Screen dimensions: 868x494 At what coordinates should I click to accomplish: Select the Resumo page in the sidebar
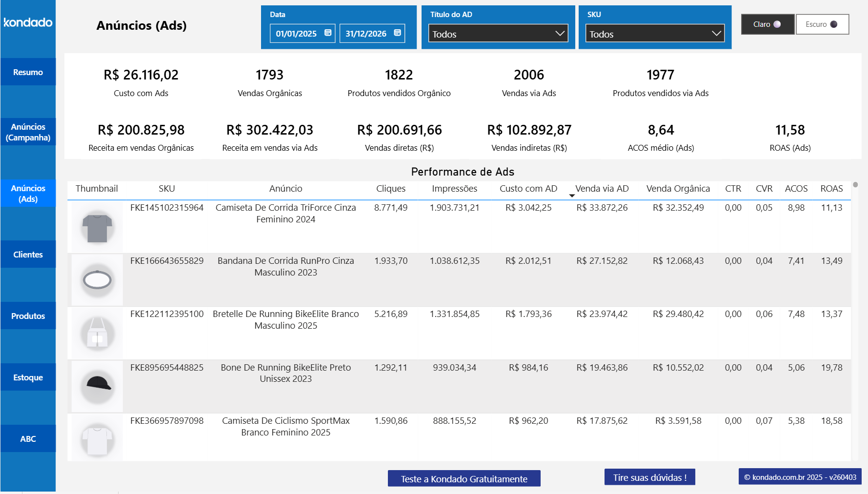point(28,72)
